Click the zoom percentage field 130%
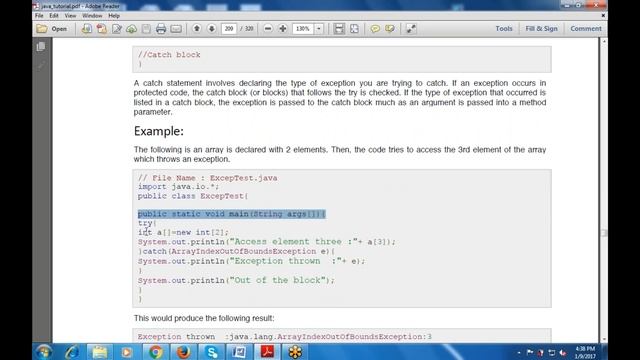The image size is (640, 360). pyautogui.click(x=303, y=29)
